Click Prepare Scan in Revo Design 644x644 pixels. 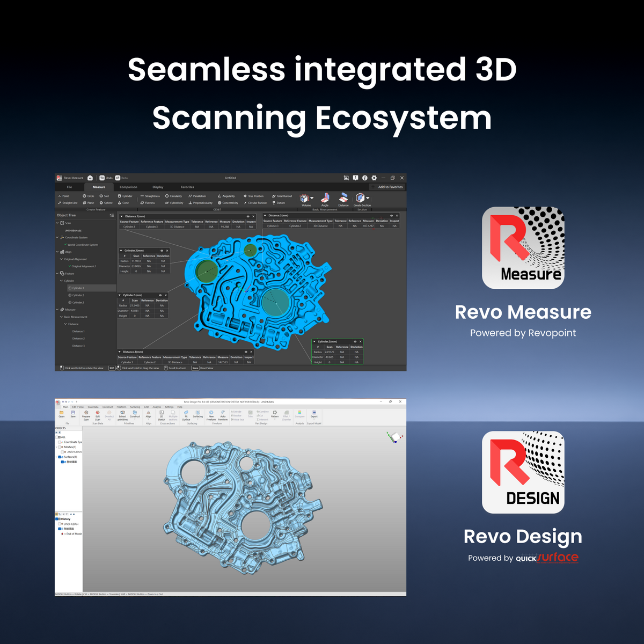pos(86,415)
